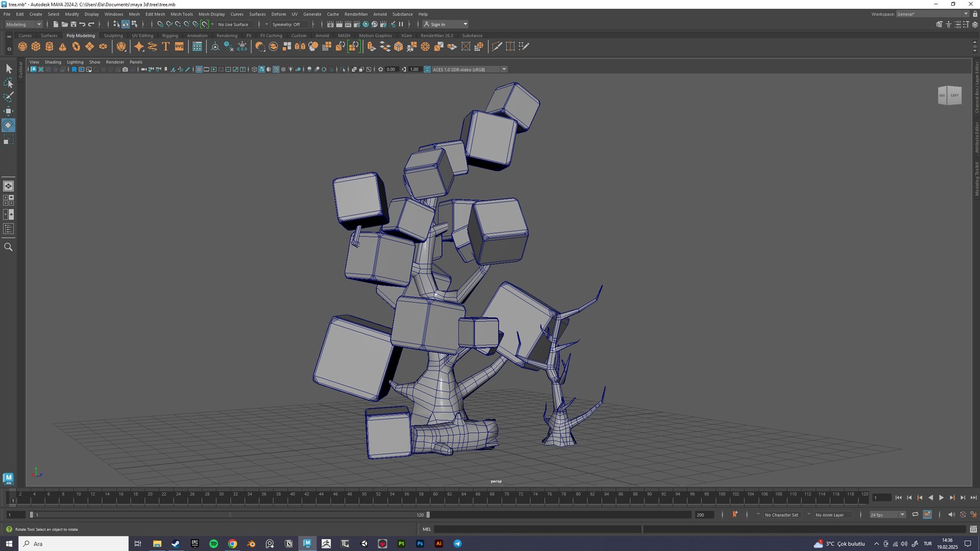980x551 pixels.
Task: Click the MEL command line input
Action: [x=537, y=529]
